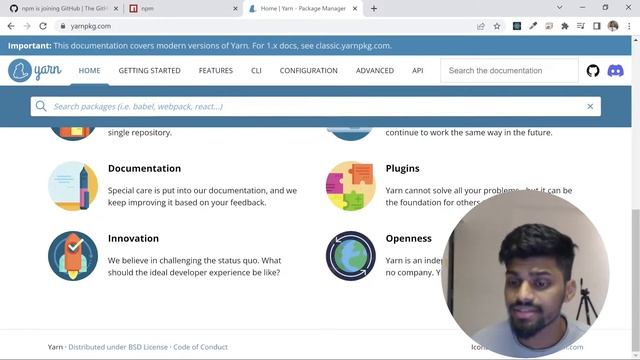Open the Discord server icon
Image resolution: width=640 pixels, height=360 pixels.
[x=616, y=71]
